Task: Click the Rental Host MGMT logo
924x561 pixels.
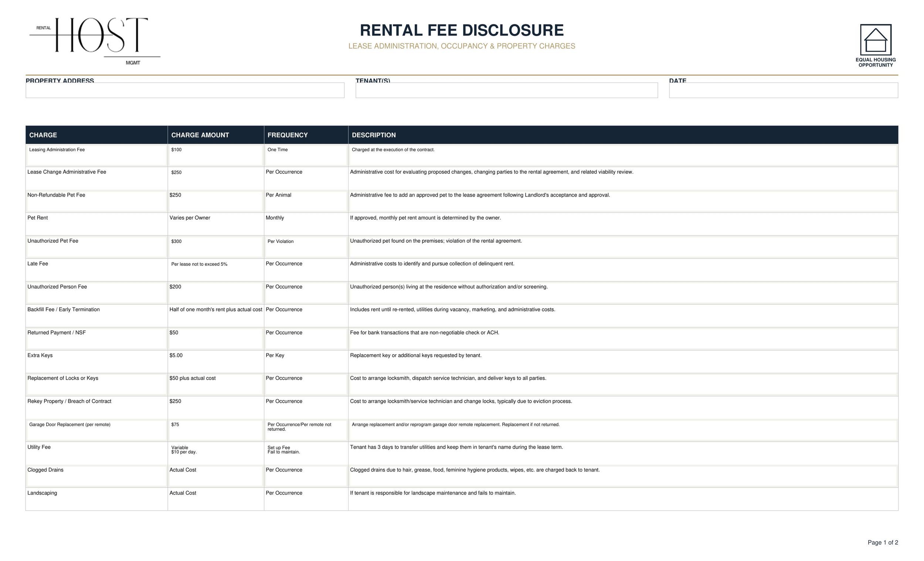Action: [x=95, y=41]
